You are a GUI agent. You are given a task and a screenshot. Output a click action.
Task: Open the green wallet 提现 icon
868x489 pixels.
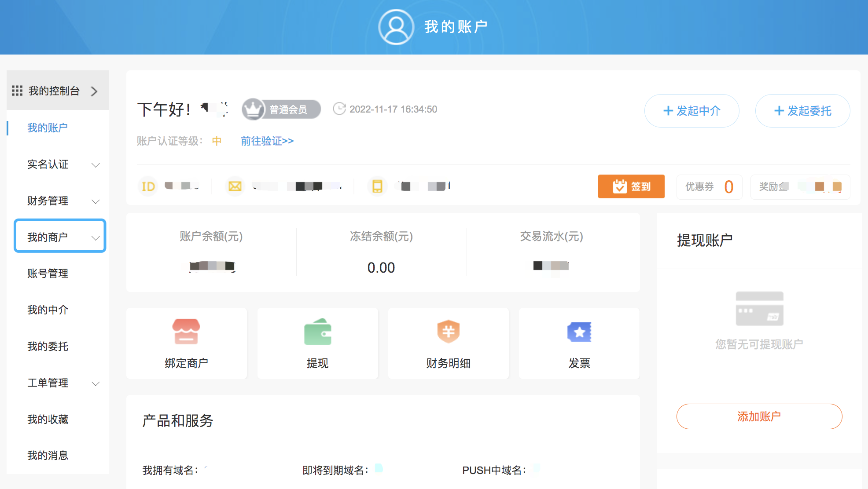[x=317, y=332]
